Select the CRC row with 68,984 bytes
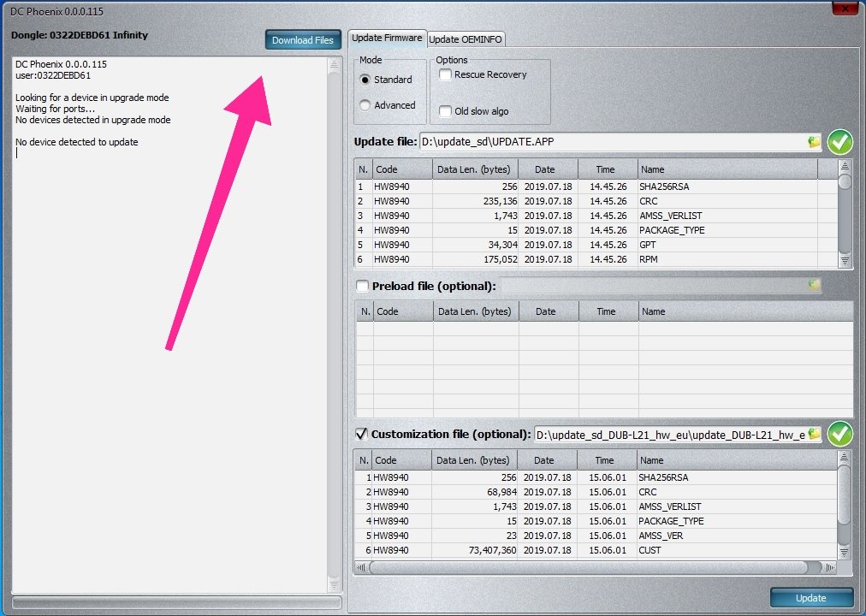The image size is (866, 616). pos(596,492)
